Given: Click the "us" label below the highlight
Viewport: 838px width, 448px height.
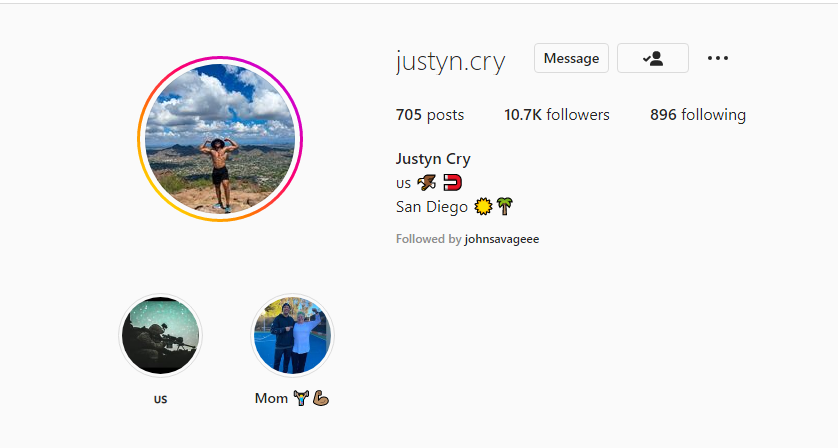Looking at the screenshot, I should click(160, 399).
